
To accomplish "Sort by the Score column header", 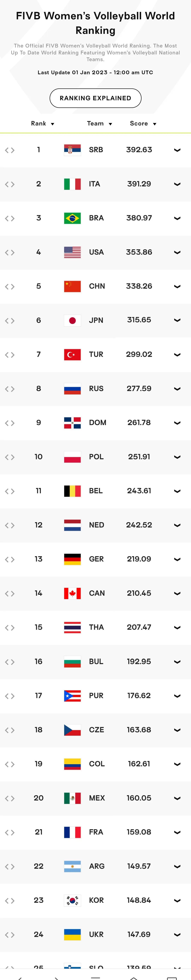I will (x=143, y=124).
